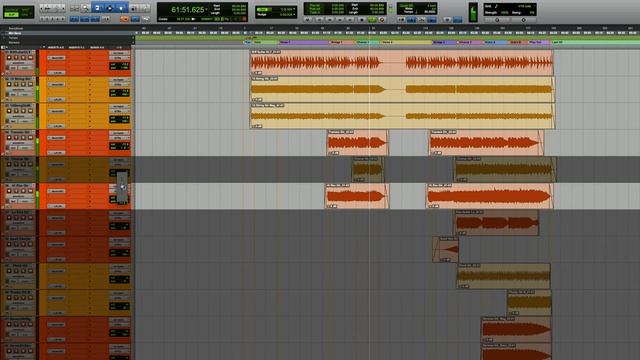Viewport: 640px width, 360px height.
Task: Record-enable the fourth track
Action: coord(9,138)
